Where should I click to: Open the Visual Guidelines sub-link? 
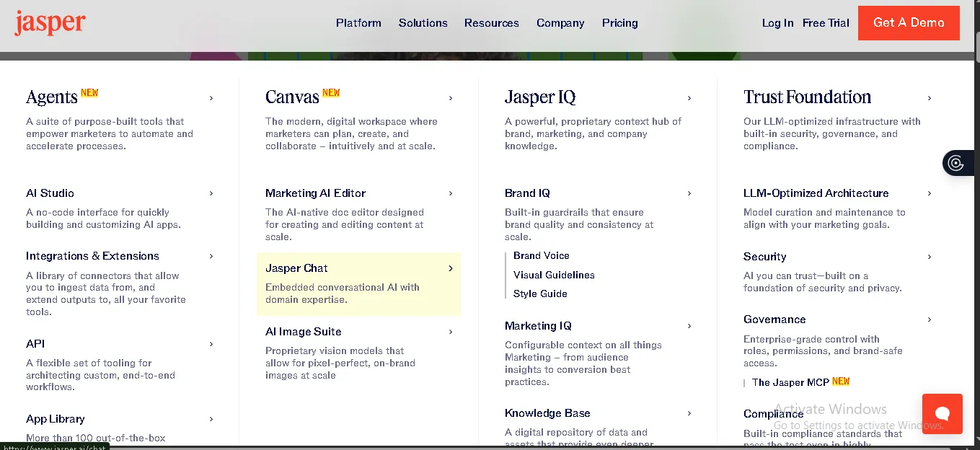click(554, 275)
